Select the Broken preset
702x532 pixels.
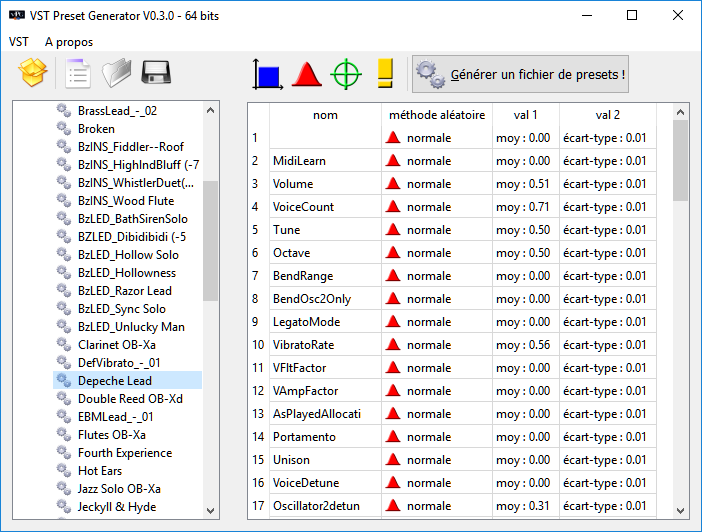point(96,129)
